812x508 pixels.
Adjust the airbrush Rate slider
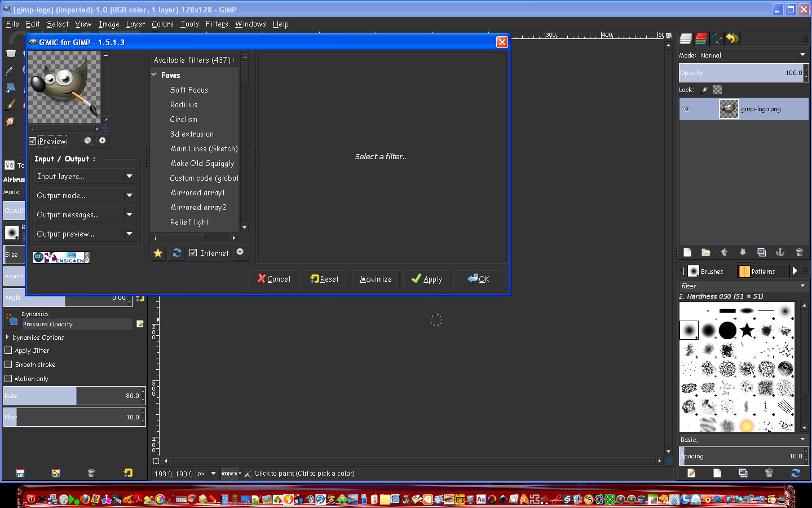(x=74, y=396)
